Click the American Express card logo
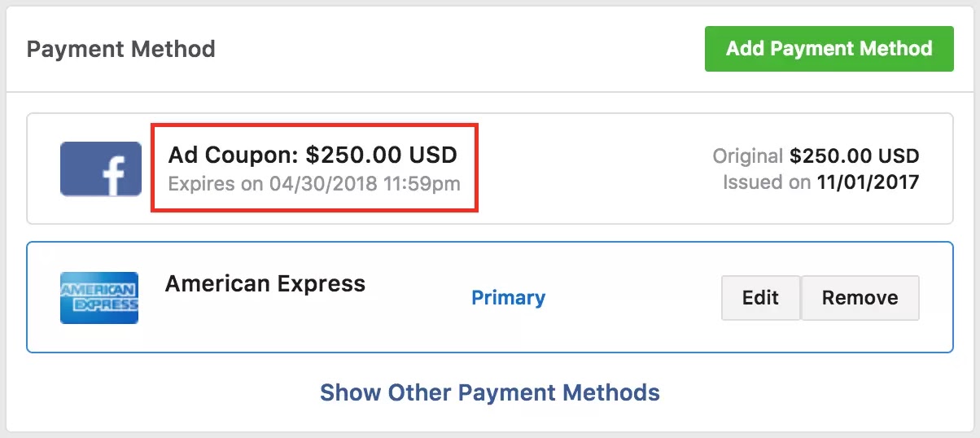The width and height of the screenshot is (980, 438). coord(99,298)
